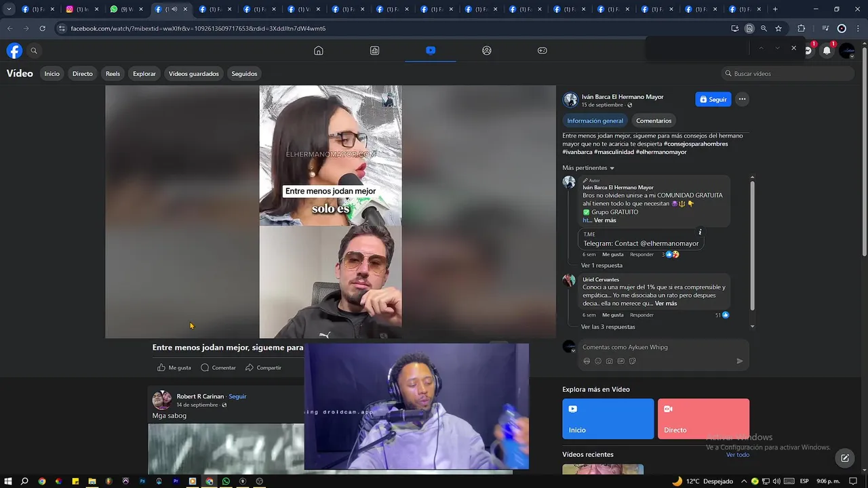The height and width of the screenshot is (488, 868).
Task: Open the three-dot options menu beside Seguir
Action: 742,100
